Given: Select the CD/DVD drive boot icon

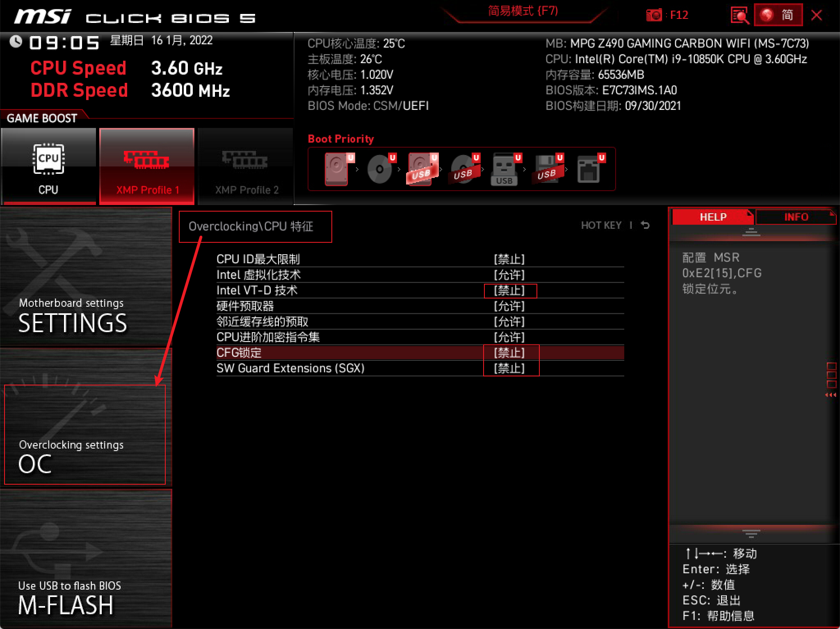Looking at the screenshot, I should 380,169.
